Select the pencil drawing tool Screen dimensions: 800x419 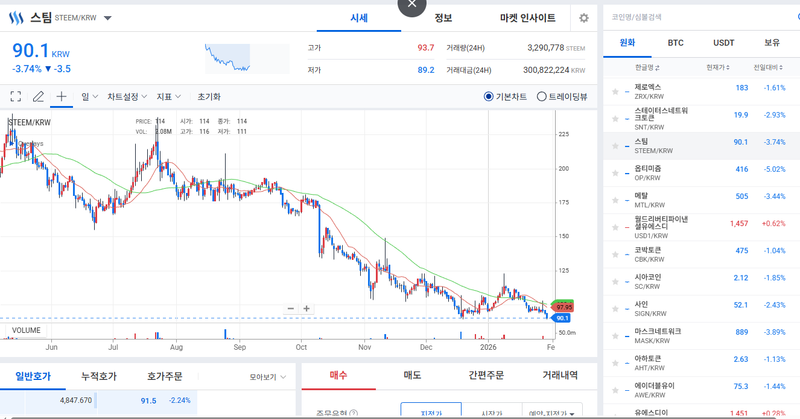coord(38,97)
